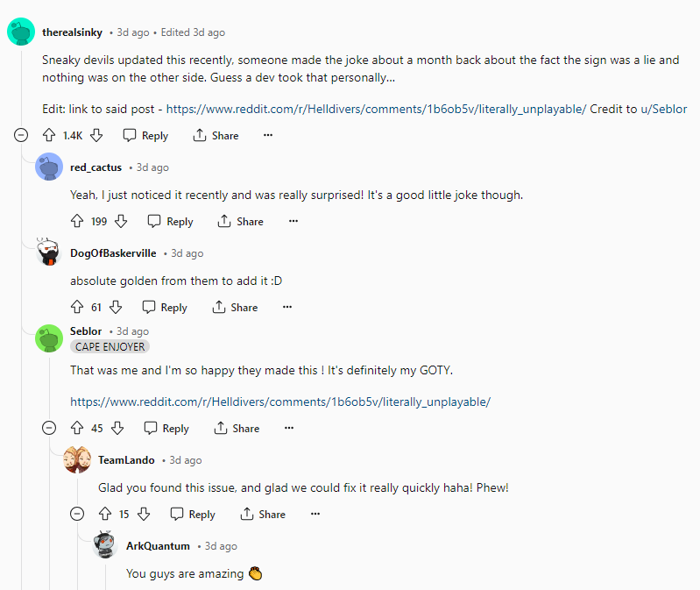
Task: Click Reply icon under DogOfBaskerville's comment
Action: click(x=149, y=307)
